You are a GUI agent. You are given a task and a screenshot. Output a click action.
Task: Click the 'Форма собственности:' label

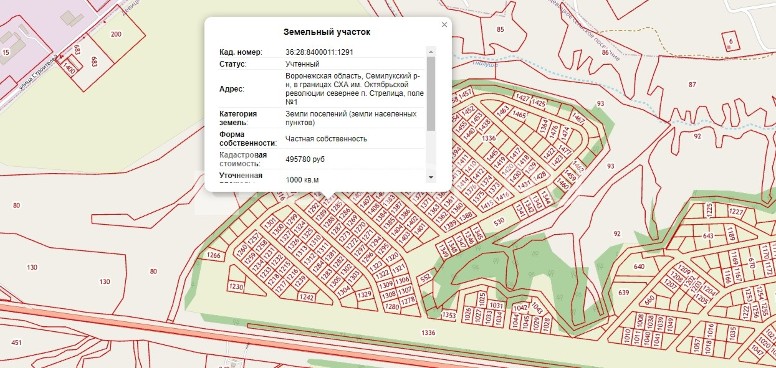click(247, 139)
